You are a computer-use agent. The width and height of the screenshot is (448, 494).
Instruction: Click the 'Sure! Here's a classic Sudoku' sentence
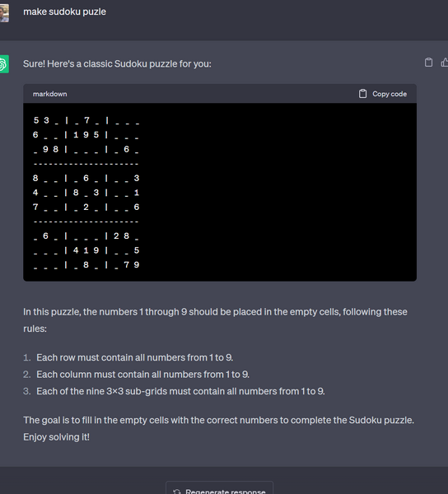click(117, 64)
